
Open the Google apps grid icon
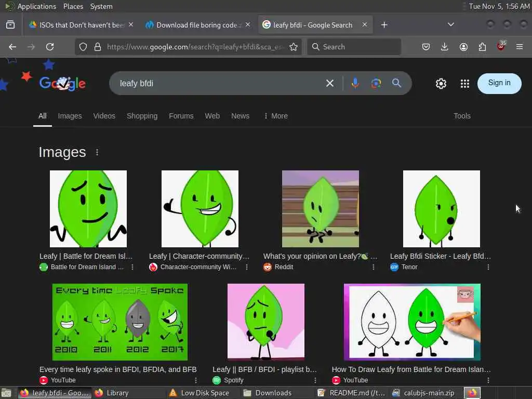pyautogui.click(x=465, y=84)
